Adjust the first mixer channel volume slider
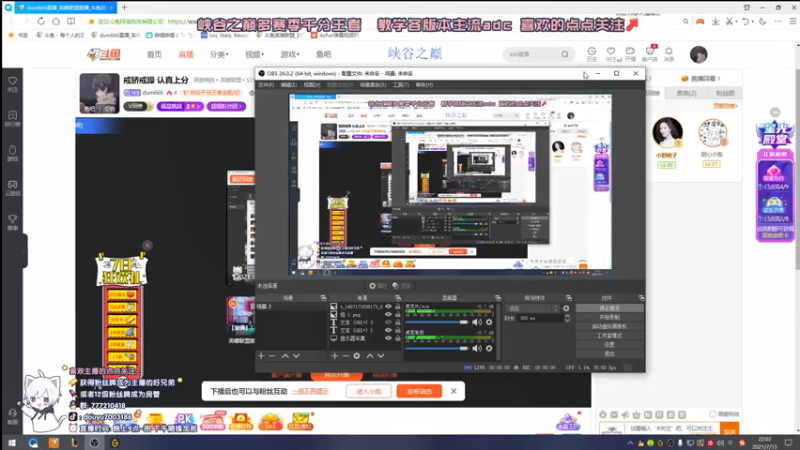800x450 pixels. click(x=437, y=322)
